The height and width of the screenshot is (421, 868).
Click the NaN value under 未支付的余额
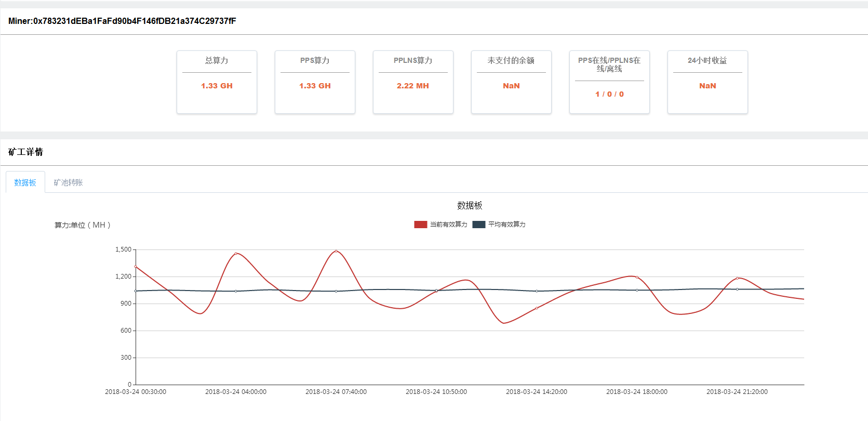pos(511,86)
